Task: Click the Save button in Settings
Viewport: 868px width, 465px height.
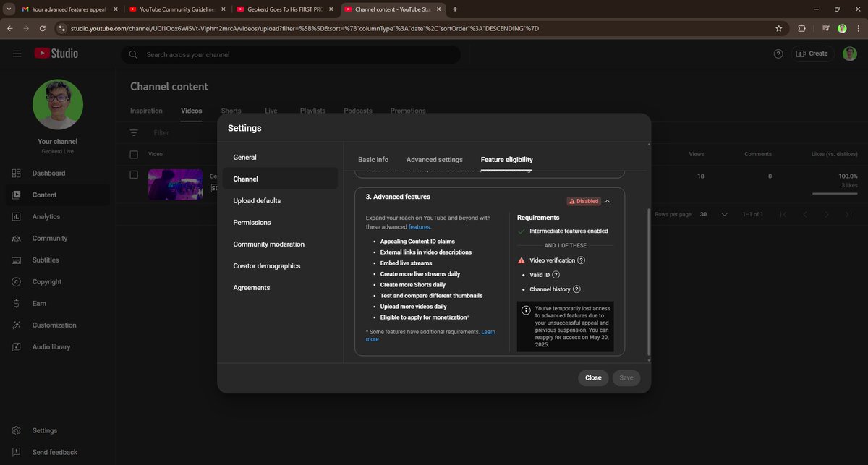Action: [x=626, y=377]
